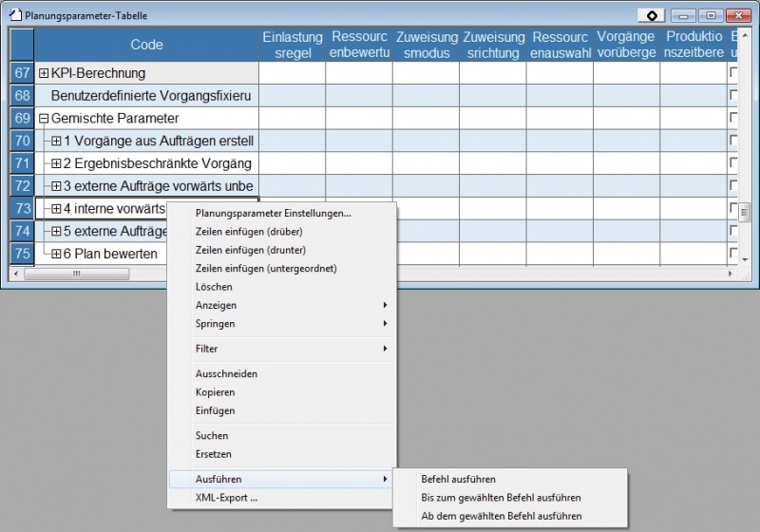Expand the KPI-Berechnung tree node
The width and height of the screenshot is (760, 532).
pyautogui.click(x=44, y=73)
